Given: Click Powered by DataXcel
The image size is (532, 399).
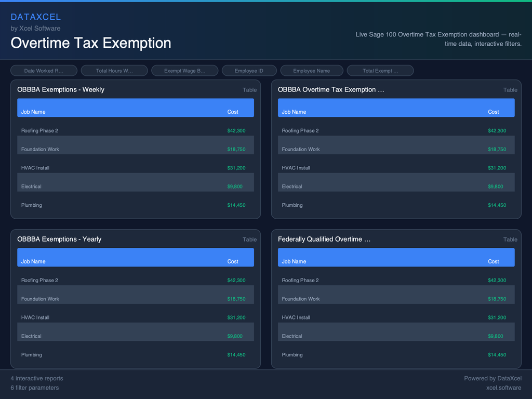Looking at the screenshot, I should [493, 378].
